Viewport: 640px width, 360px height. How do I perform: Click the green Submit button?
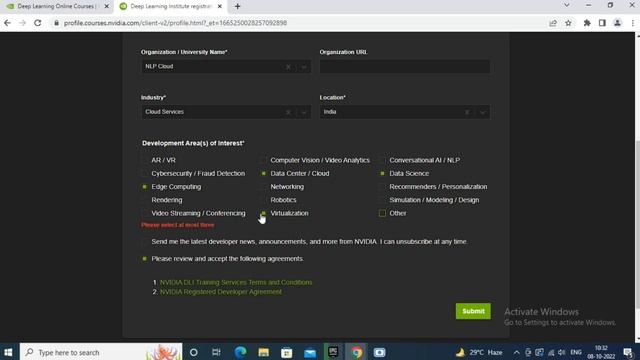473,311
